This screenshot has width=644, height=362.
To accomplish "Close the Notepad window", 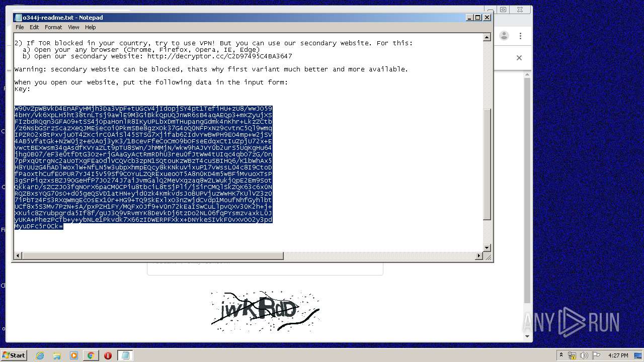I will pyautogui.click(x=487, y=18).
